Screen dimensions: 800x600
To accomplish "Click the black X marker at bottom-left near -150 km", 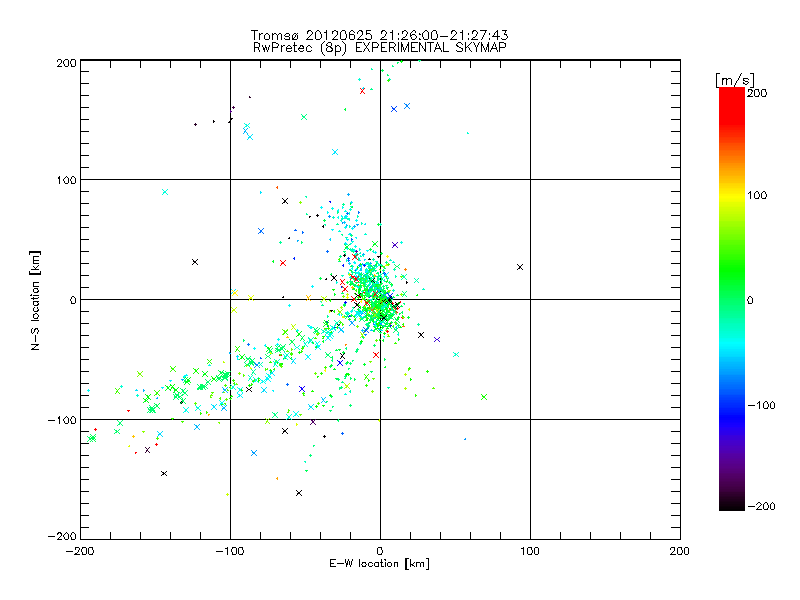I will (164, 473).
